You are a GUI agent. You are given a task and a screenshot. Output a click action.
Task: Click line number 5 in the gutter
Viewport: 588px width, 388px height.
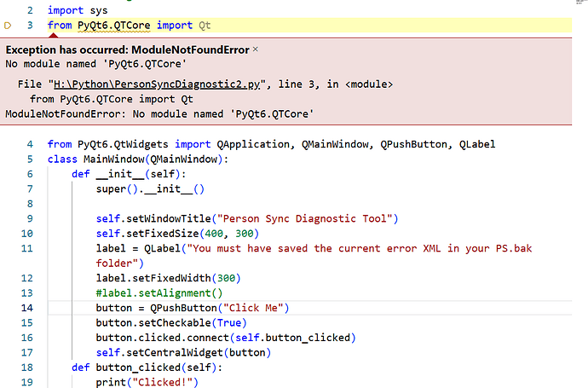point(29,159)
